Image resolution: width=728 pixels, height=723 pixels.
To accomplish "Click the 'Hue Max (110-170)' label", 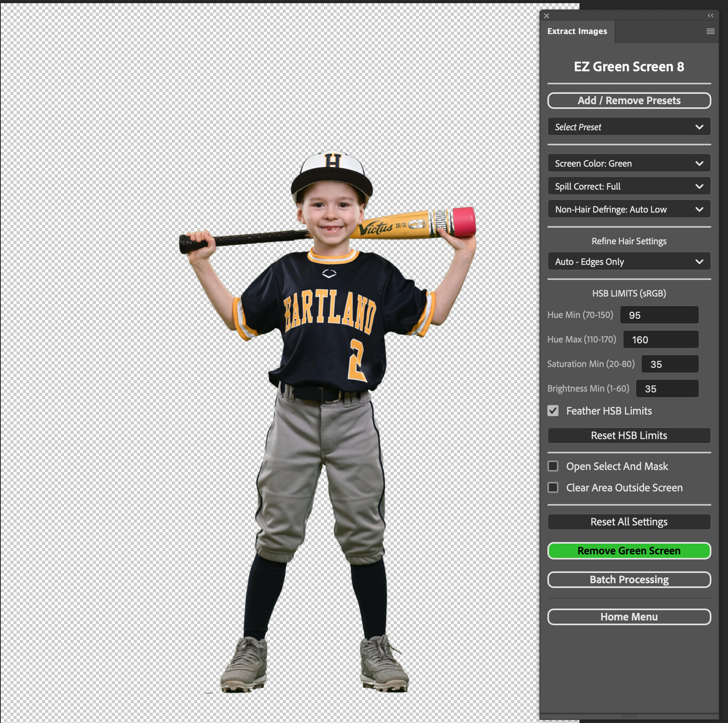I will (582, 339).
